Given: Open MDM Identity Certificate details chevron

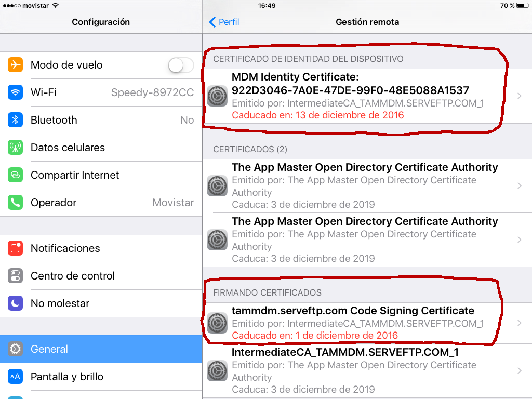Looking at the screenshot, I should [x=520, y=96].
